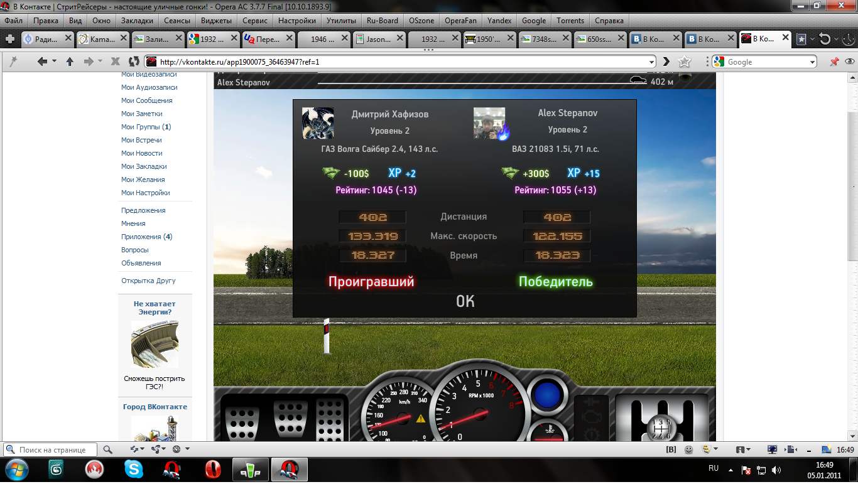Switch to the Kama tab
Screen dimensions: 858x504
(x=101, y=39)
